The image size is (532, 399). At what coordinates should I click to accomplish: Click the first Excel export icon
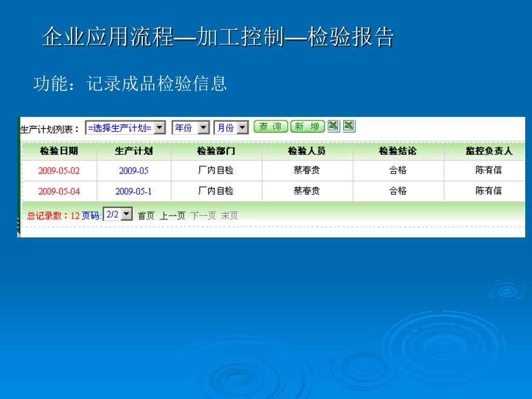[334, 126]
